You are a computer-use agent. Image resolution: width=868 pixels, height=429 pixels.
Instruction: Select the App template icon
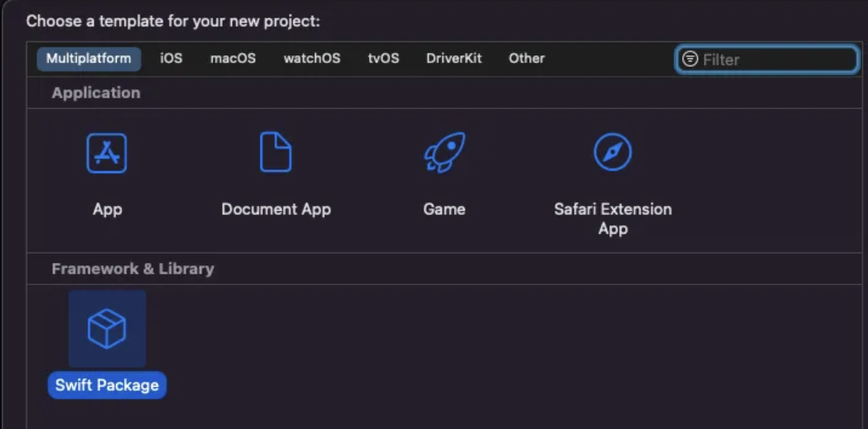pos(107,153)
